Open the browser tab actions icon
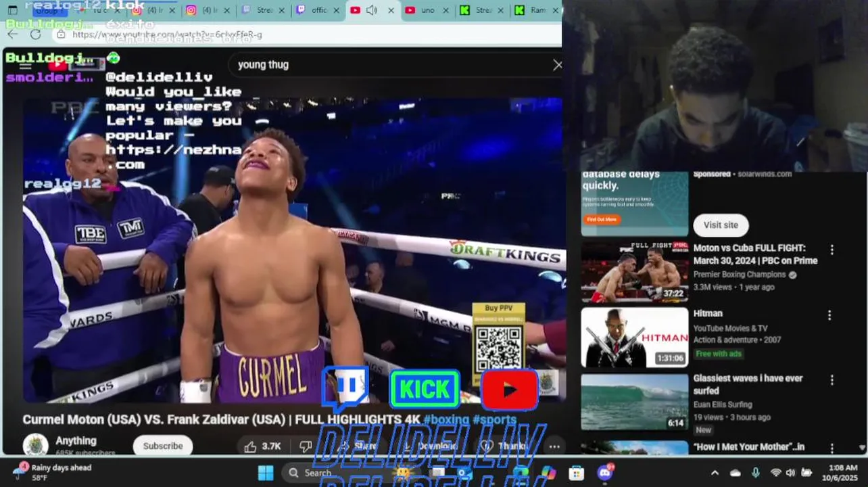 [13, 10]
